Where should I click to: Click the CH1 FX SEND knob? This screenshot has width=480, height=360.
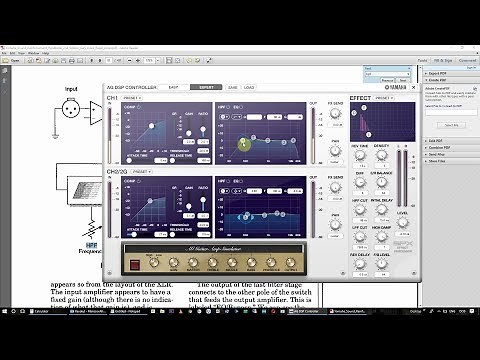tap(335, 113)
